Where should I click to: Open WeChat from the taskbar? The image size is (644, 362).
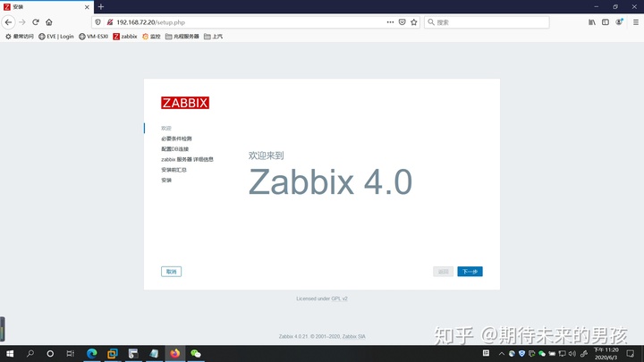pos(196,353)
